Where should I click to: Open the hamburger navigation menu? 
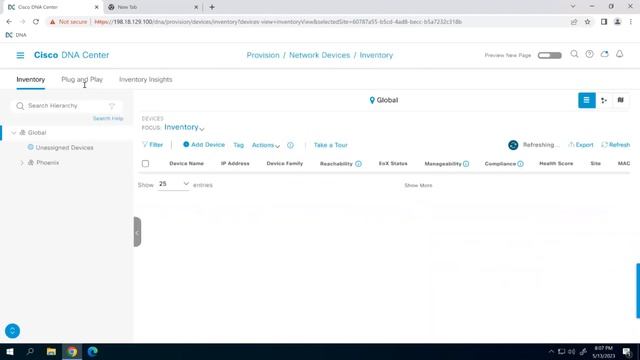20,55
